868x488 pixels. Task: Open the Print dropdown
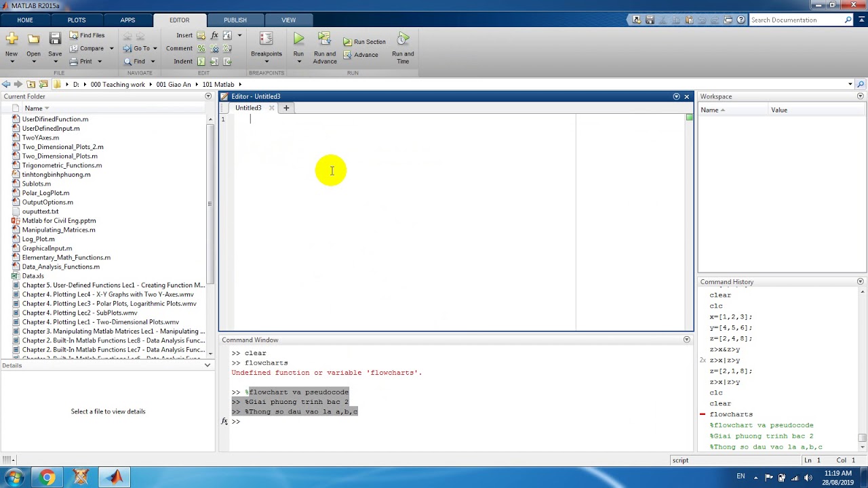[x=99, y=62]
